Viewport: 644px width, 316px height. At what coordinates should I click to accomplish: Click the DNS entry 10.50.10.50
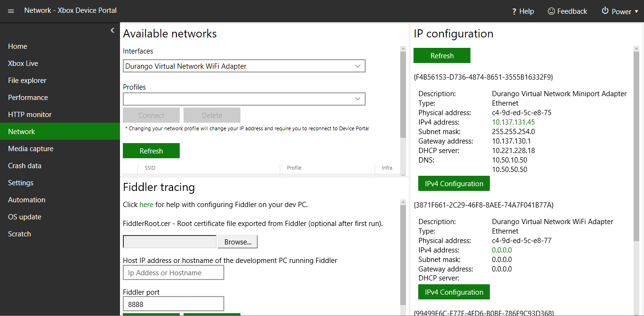pyautogui.click(x=509, y=160)
